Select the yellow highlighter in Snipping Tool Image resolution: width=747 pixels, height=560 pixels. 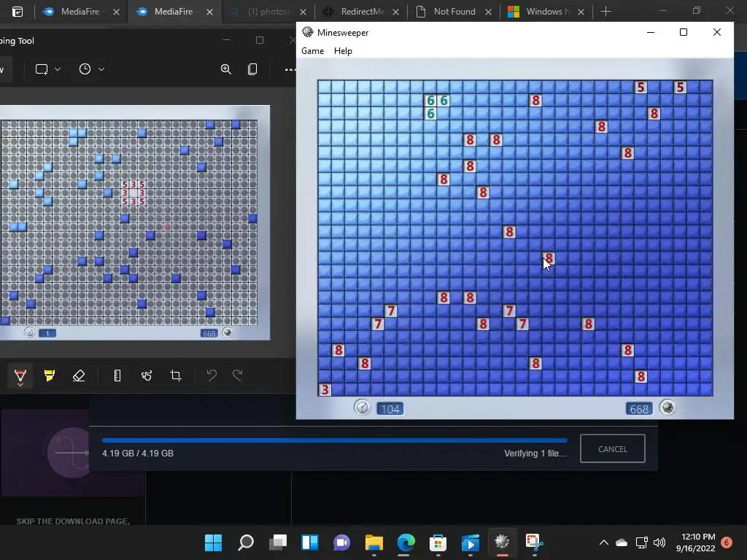tap(49, 376)
